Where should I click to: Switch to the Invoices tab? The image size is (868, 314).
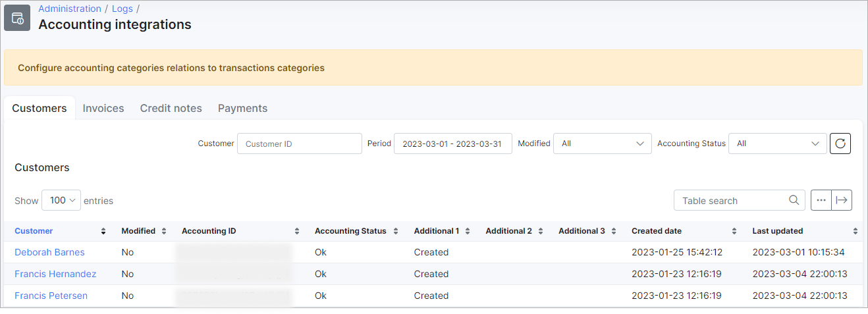pos(103,108)
